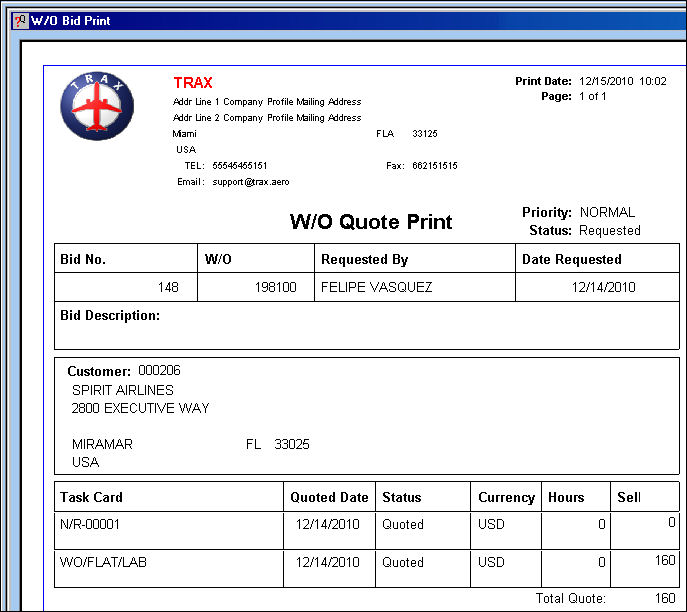Image resolution: width=687 pixels, height=612 pixels.
Task: Click the W/O column header
Action: pyautogui.click(x=218, y=259)
